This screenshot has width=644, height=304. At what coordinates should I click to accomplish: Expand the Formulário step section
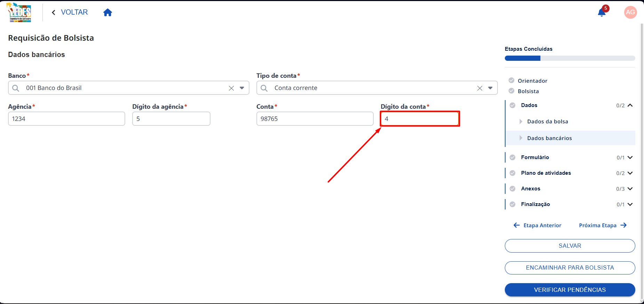coord(630,157)
